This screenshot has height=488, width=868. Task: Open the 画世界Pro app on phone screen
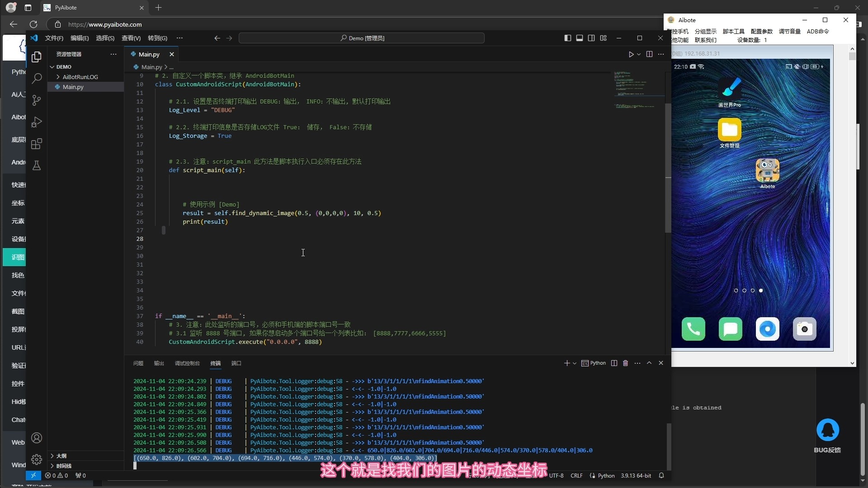click(730, 92)
